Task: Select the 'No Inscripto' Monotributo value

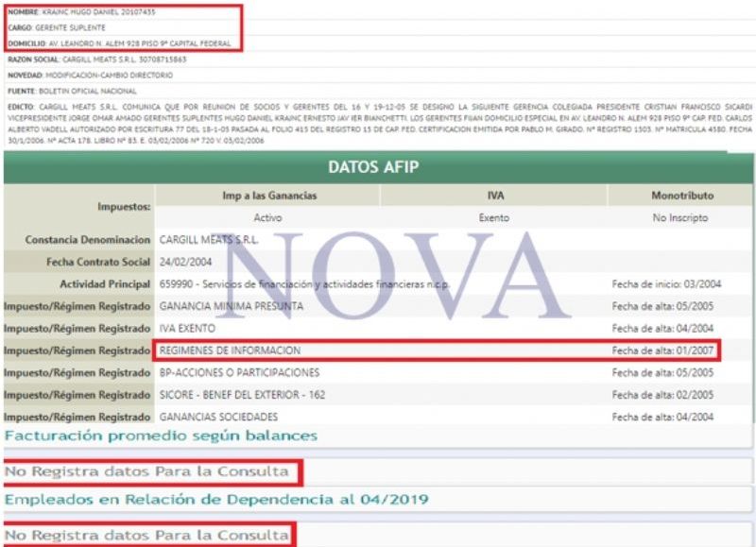Action: (x=680, y=218)
